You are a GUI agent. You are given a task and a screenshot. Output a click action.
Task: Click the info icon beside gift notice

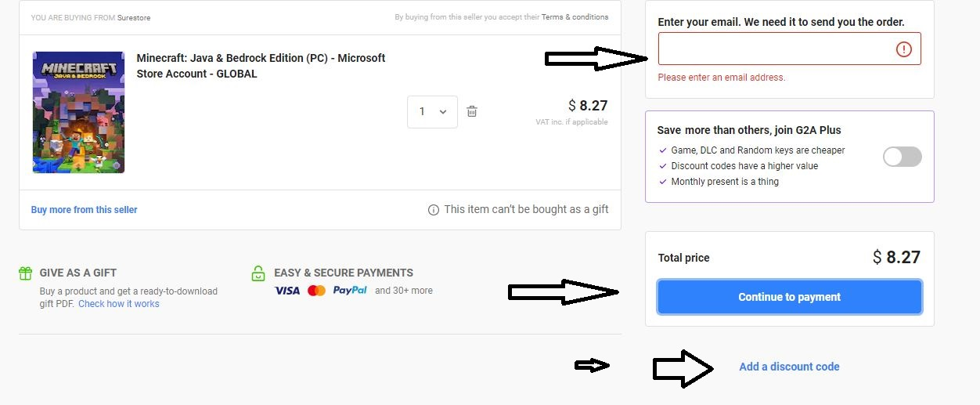pyautogui.click(x=434, y=210)
